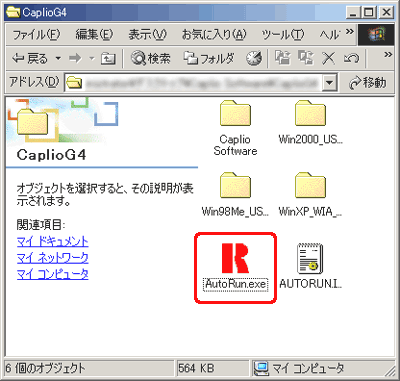Click the address bar path field
This screenshot has width=400, height=381.
201,83
